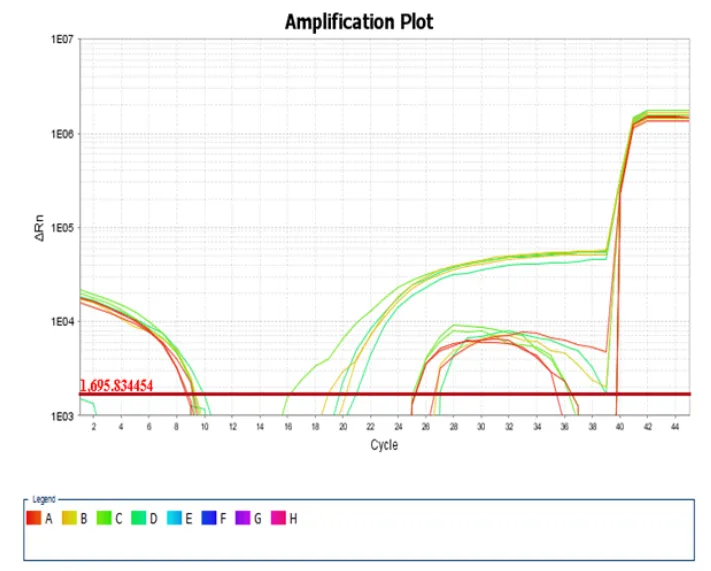Click cycle 40 on the x-axis

620,427
